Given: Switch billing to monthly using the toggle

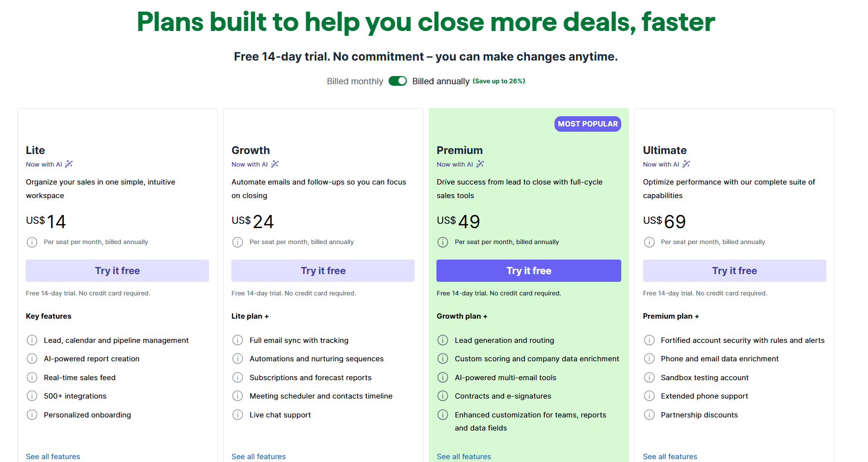Looking at the screenshot, I should (x=397, y=81).
